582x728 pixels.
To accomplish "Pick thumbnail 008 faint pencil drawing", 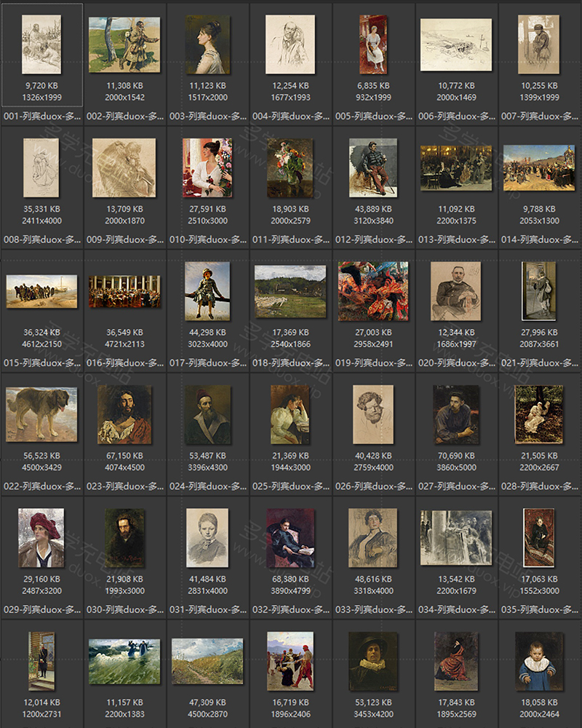I will [41, 167].
